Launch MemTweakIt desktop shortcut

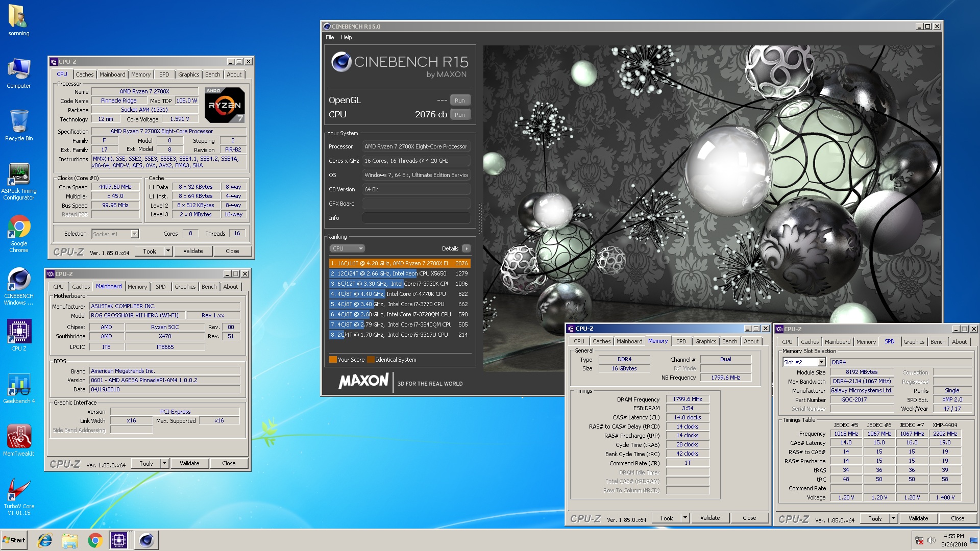[x=18, y=440]
